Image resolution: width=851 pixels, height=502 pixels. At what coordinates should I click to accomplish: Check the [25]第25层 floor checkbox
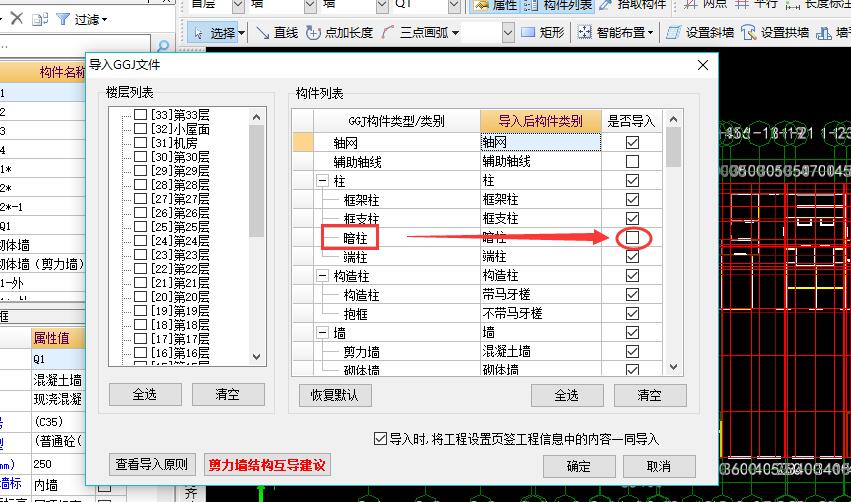pyautogui.click(x=141, y=226)
